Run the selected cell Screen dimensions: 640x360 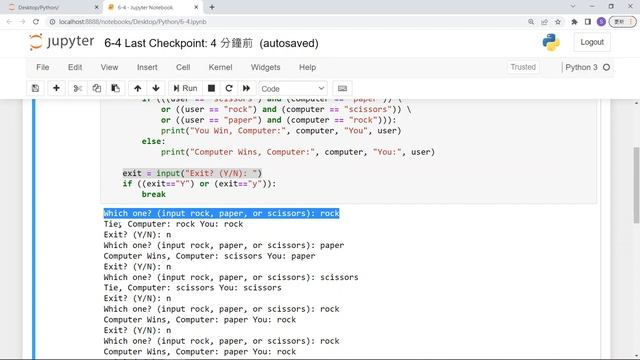pos(185,88)
